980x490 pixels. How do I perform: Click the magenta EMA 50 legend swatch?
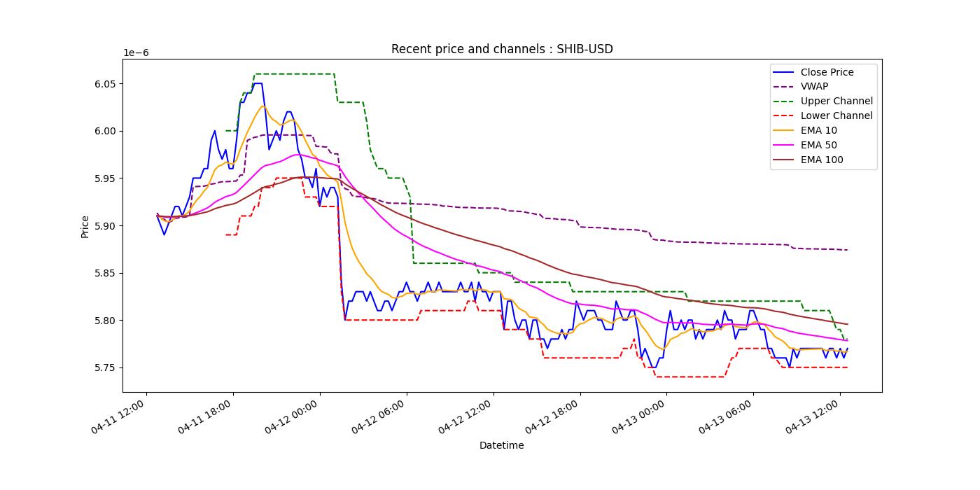pos(783,146)
